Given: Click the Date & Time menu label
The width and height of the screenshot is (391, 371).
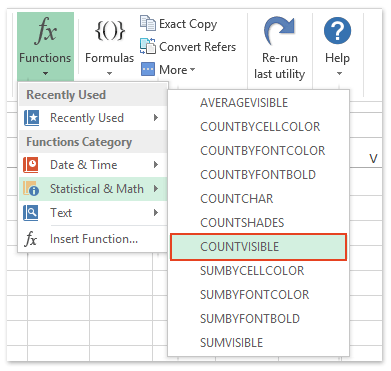Looking at the screenshot, I should click(83, 165).
